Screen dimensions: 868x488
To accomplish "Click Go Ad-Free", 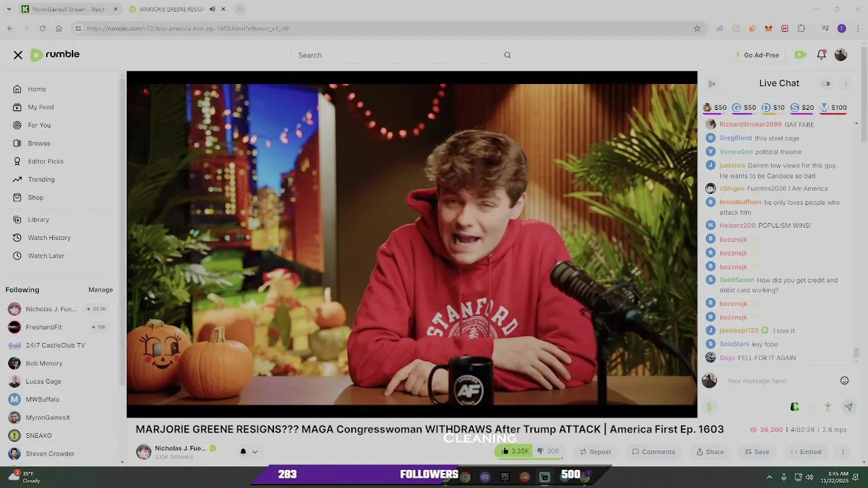I will (x=757, y=55).
